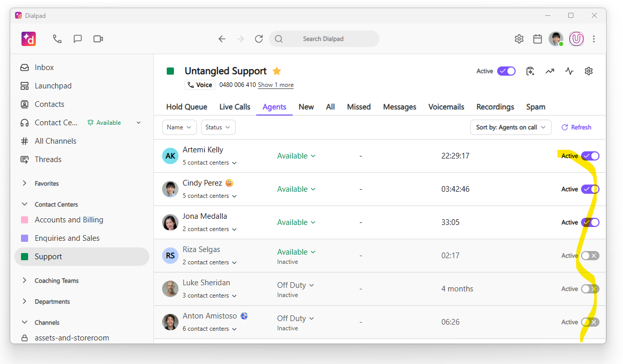The width and height of the screenshot is (623, 364).
Task: Enable Luke Sheridan's Active switch
Action: coord(590,289)
